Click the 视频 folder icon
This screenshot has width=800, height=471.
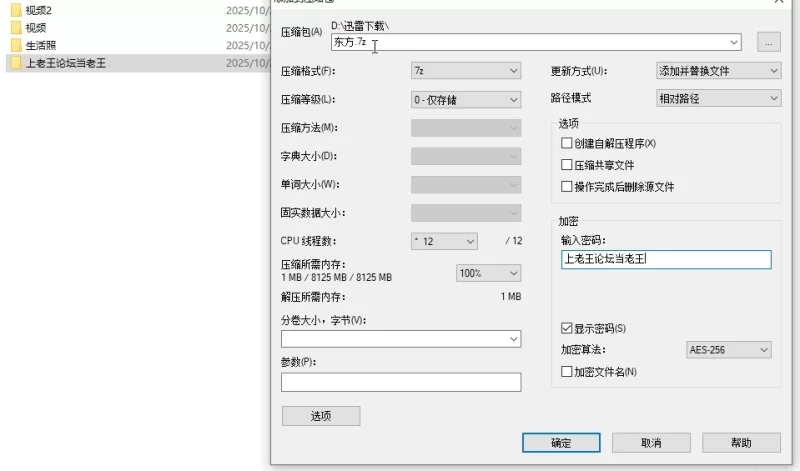[x=16, y=28]
